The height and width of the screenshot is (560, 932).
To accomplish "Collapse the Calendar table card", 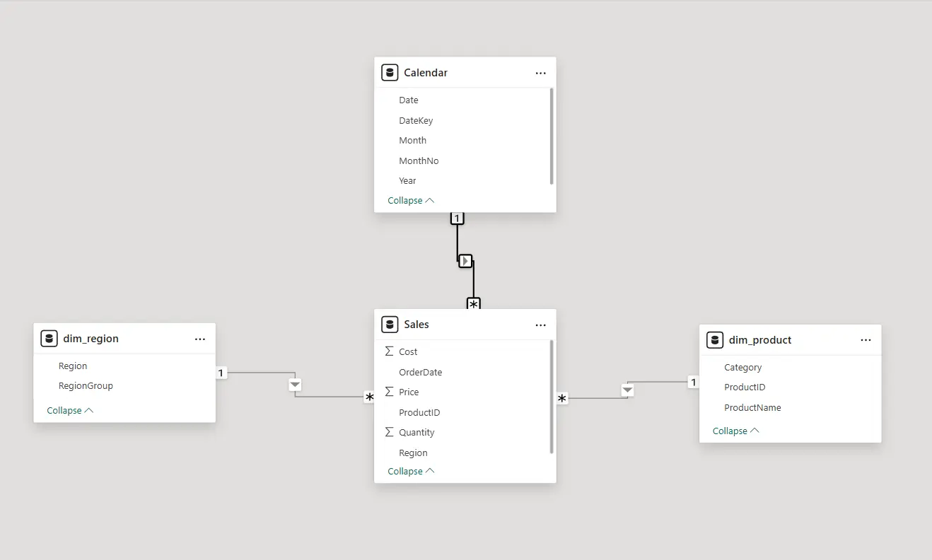I will 411,201.
